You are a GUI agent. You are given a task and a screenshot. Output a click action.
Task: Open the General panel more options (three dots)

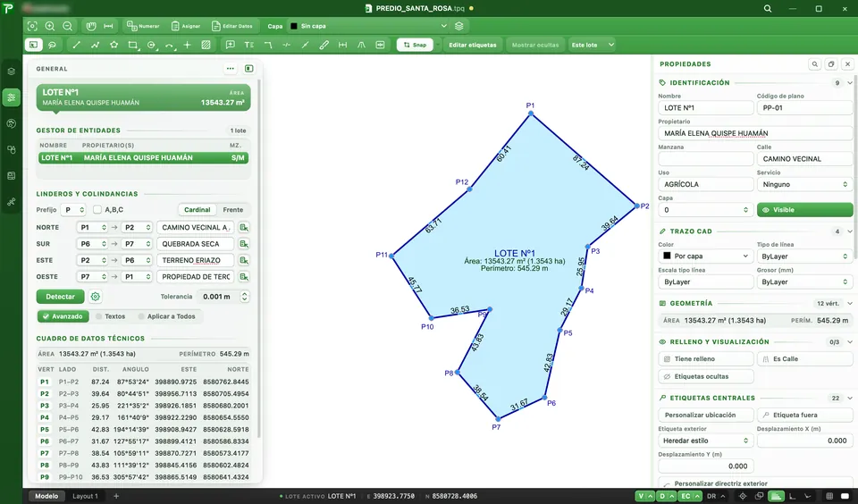point(231,69)
